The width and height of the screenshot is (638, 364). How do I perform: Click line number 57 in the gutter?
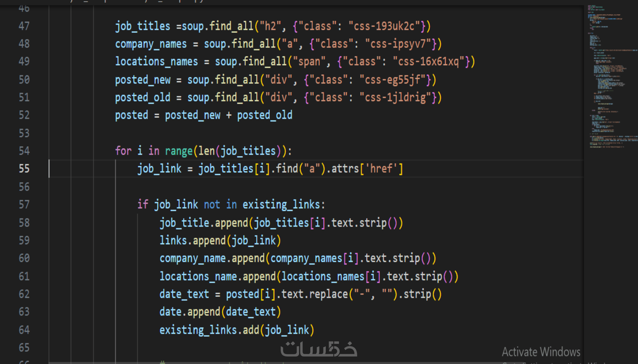(x=24, y=205)
